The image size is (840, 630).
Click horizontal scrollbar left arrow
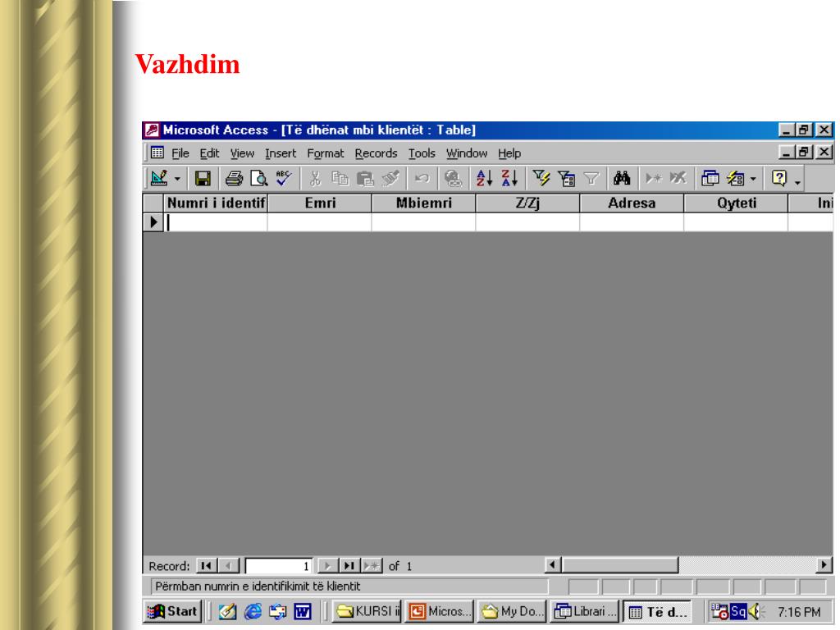point(553,564)
